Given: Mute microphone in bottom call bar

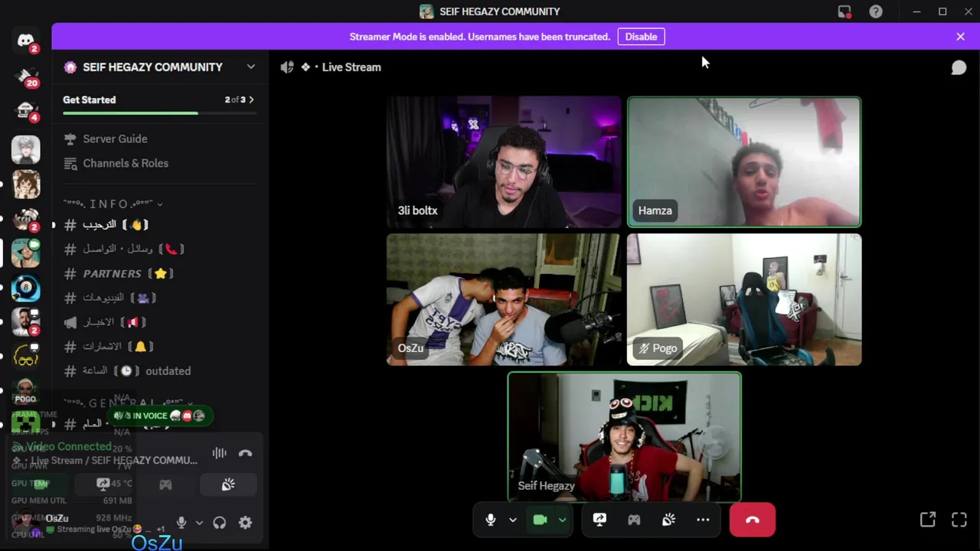Looking at the screenshot, I should 491,520.
